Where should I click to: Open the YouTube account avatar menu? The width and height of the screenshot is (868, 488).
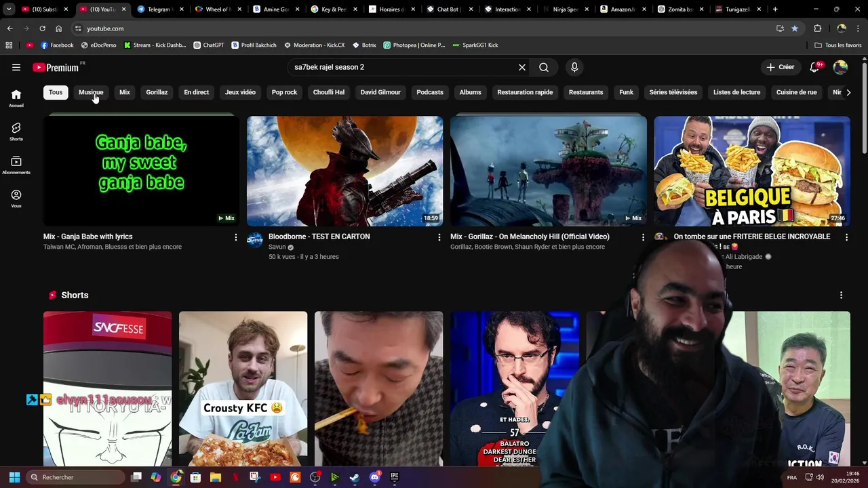840,67
